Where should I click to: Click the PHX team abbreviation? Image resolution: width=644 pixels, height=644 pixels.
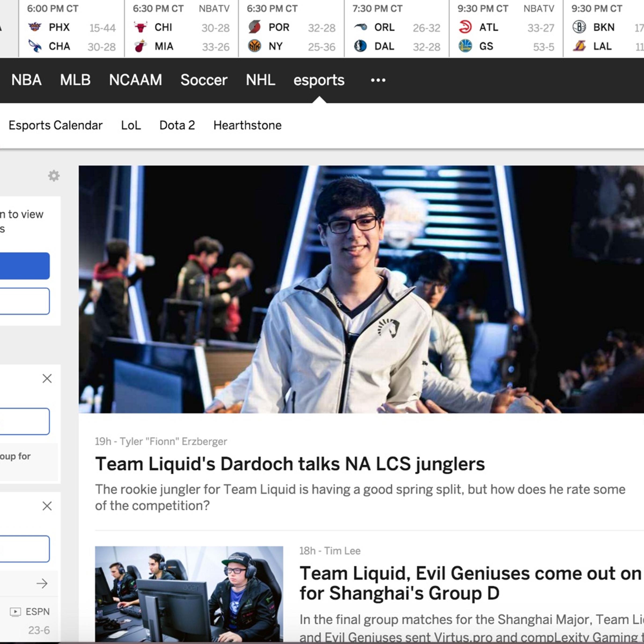pyautogui.click(x=59, y=27)
